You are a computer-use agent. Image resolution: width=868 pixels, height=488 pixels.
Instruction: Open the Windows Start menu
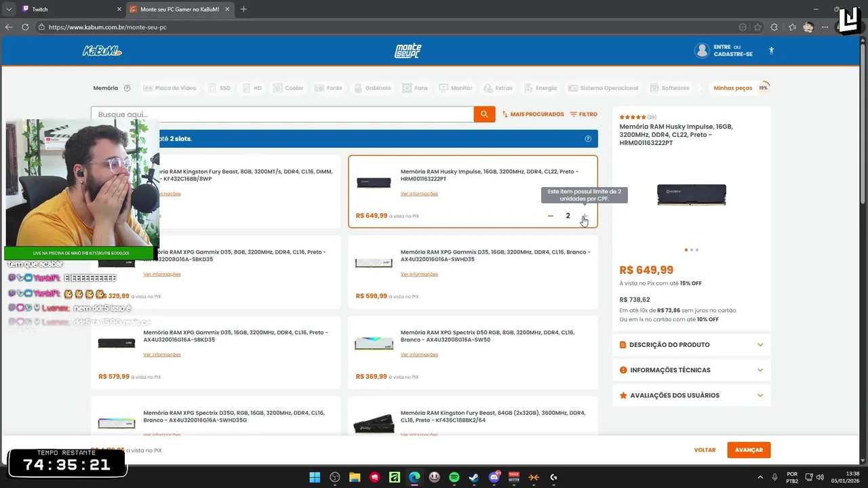coord(315,477)
